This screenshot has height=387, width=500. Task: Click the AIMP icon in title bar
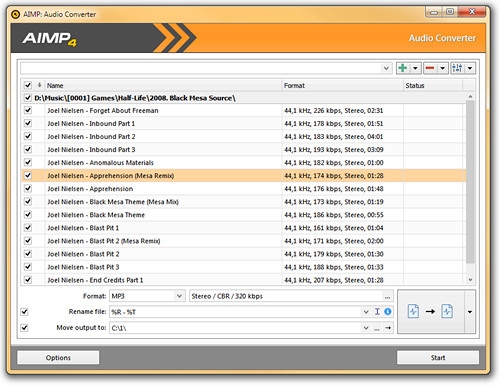coord(15,14)
